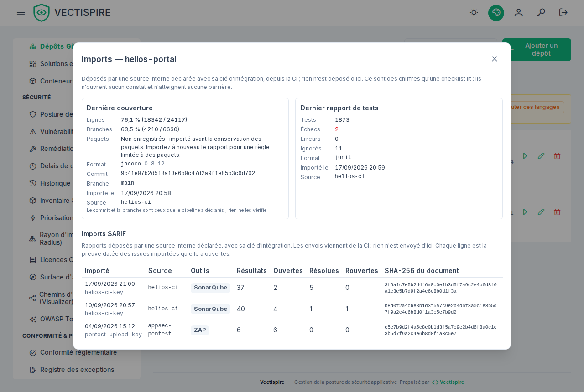Open the hamburger navigation menu

tap(21, 12)
